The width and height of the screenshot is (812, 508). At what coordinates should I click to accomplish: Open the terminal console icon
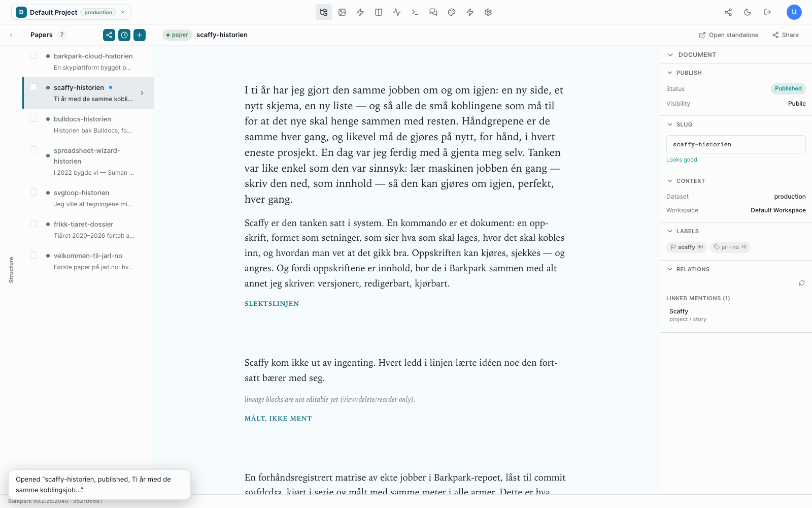pyautogui.click(x=415, y=12)
